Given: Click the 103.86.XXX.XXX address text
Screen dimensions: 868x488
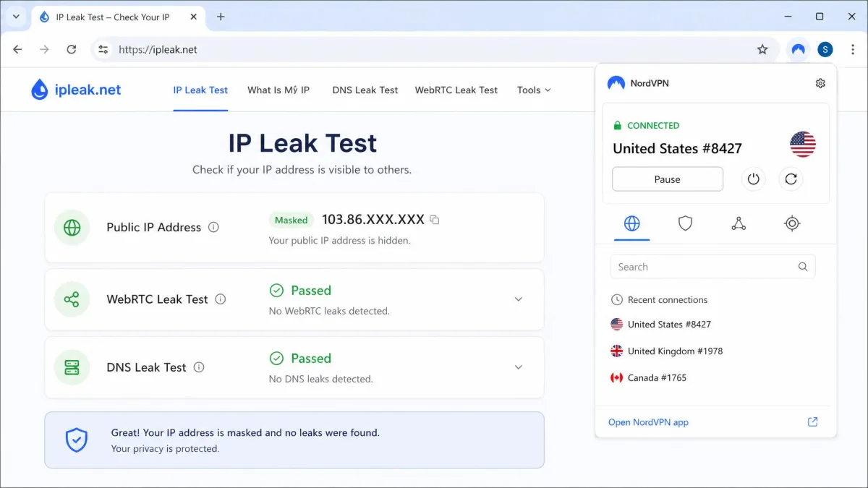Looking at the screenshot, I should [373, 219].
